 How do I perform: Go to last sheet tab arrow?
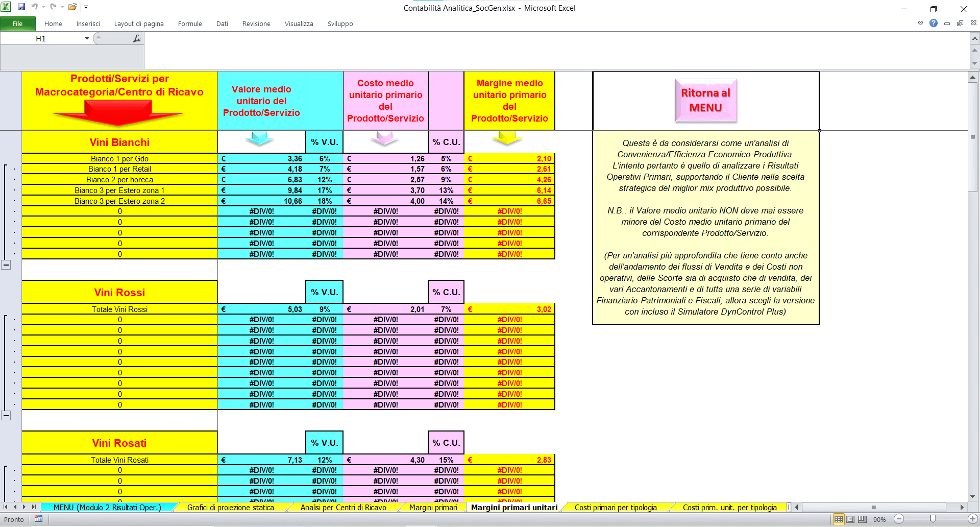pos(34,507)
